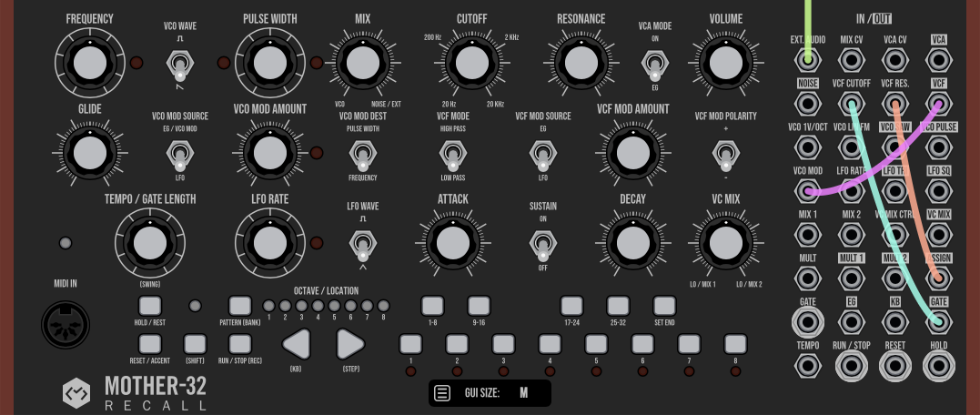Click the (SHIFT) button
Viewport: 980px width, 415px height.
click(195, 344)
